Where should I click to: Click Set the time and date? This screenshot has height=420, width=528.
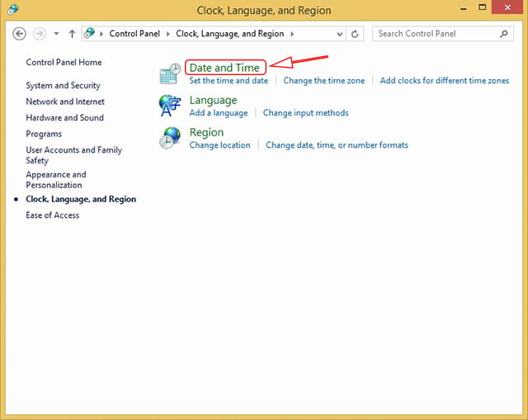click(x=229, y=81)
